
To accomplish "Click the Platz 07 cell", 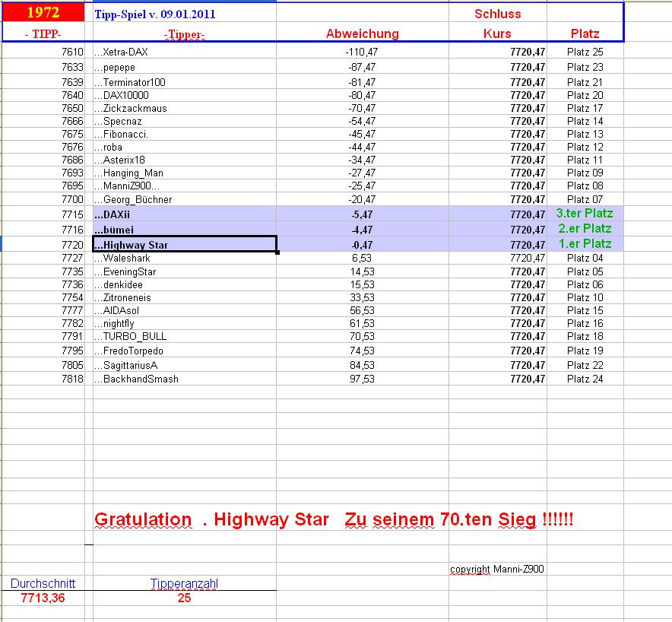I will point(585,199).
